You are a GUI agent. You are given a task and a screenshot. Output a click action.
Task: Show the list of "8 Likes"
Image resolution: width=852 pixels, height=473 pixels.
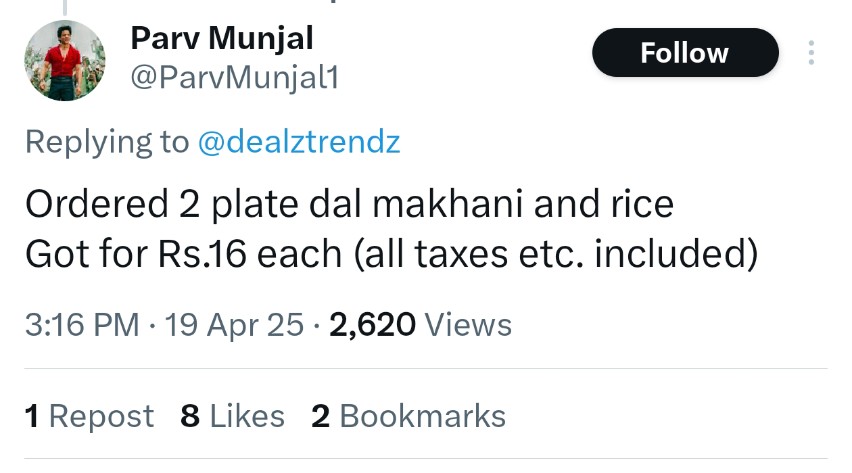tap(232, 416)
